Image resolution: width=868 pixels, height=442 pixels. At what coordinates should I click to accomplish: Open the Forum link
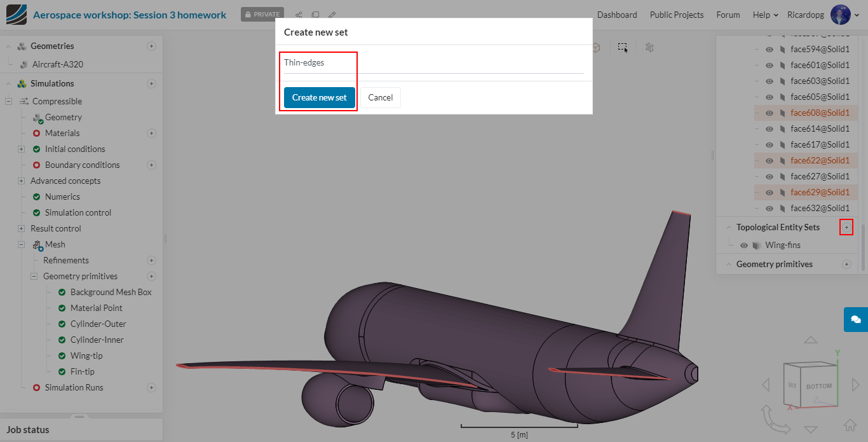pos(728,15)
